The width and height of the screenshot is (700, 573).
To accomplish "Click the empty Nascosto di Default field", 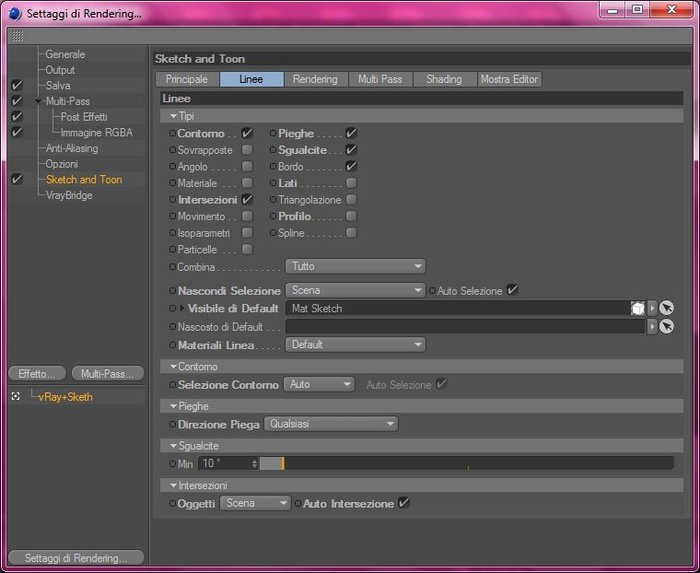I will (466, 327).
